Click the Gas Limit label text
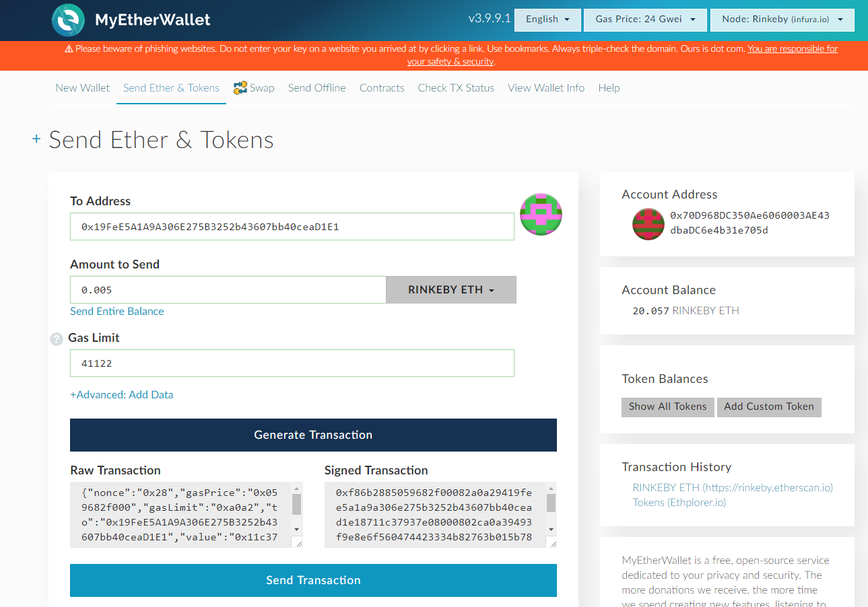 coord(94,338)
